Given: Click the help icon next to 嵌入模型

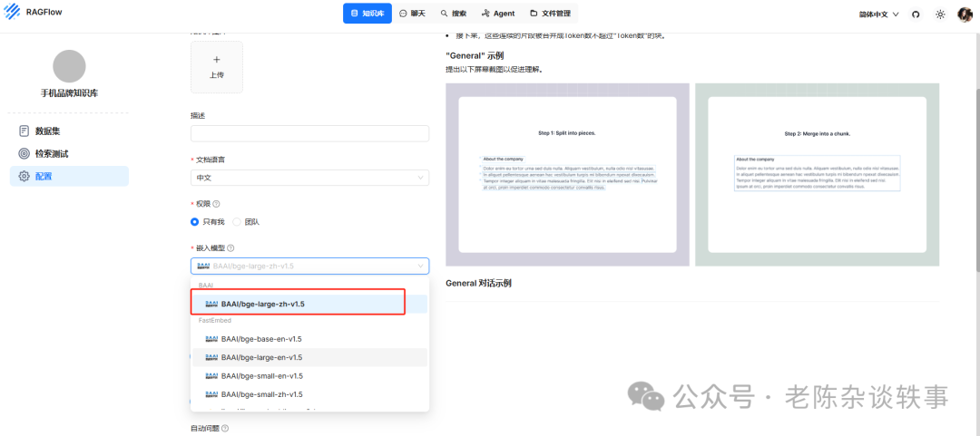Looking at the screenshot, I should tap(230, 248).
